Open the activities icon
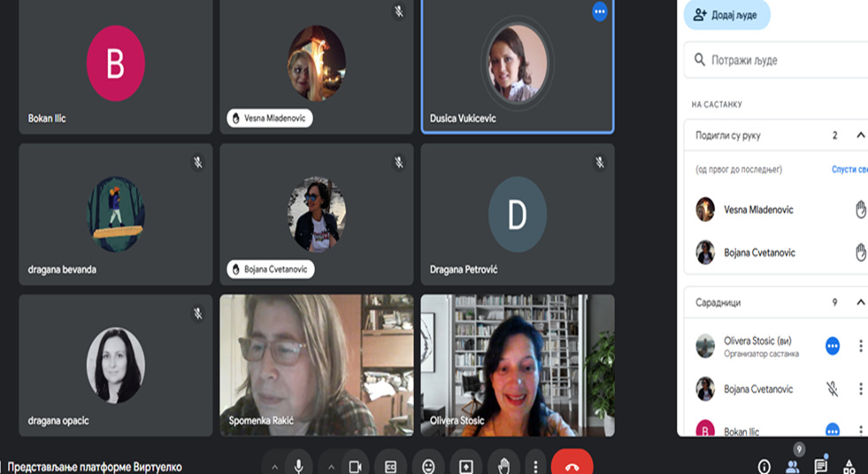 click(x=849, y=466)
